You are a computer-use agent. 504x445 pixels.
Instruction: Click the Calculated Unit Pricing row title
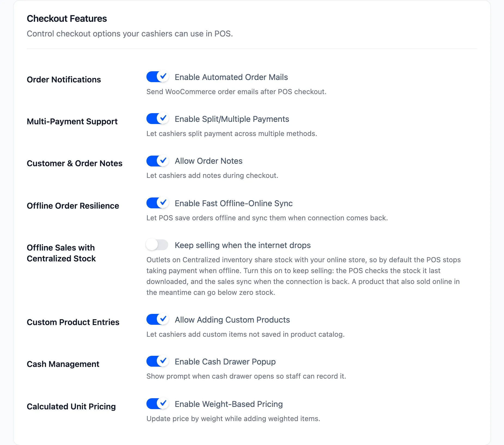(x=71, y=406)
